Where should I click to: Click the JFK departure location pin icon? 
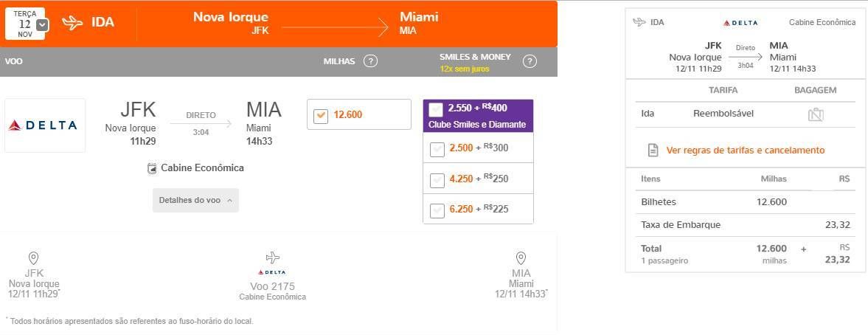(x=34, y=258)
